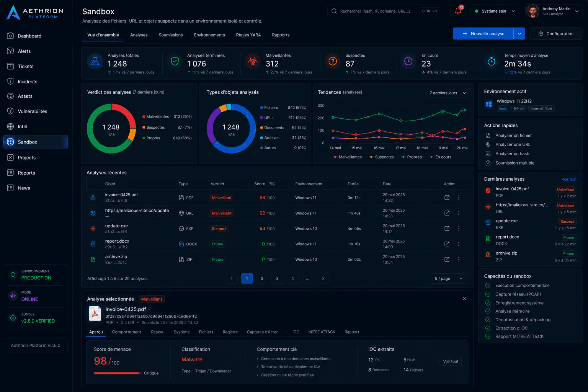
Task: Open more options for invoice-0425.pdf row
Action: [x=459, y=198]
